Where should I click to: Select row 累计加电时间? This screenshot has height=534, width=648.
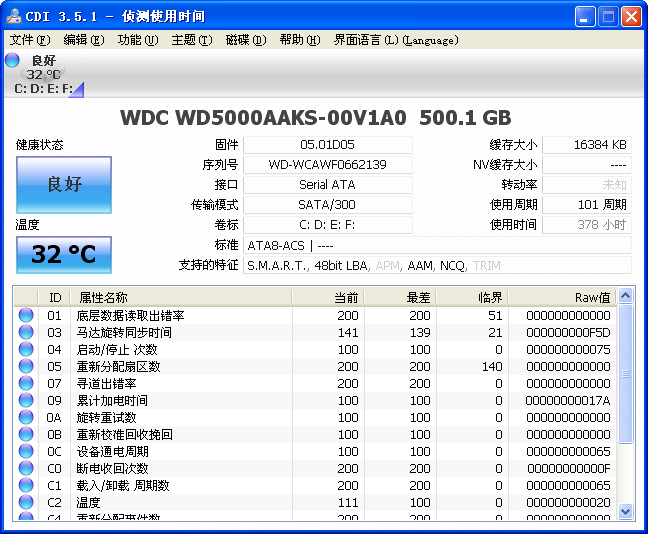point(315,400)
